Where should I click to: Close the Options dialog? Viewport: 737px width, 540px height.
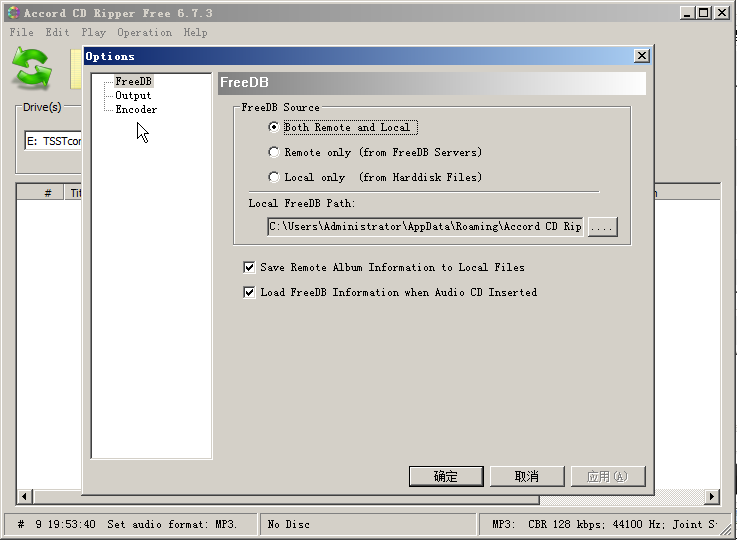tap(642, 56)
